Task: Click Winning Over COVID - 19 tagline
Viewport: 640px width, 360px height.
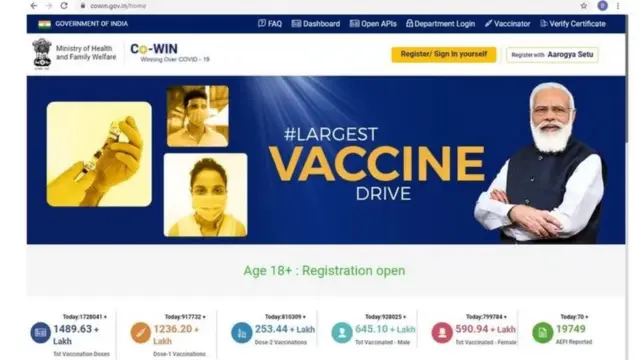Action: [175, 60]
